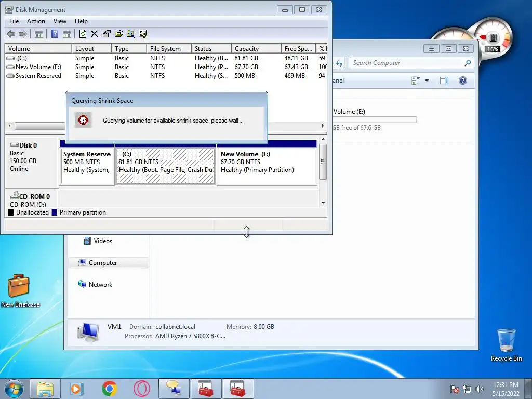Sort by the File System column header

[169, 48]
